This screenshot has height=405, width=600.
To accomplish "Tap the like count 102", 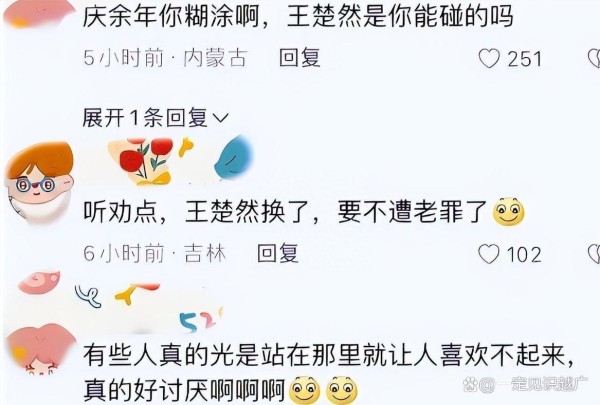I will [x=524, y=255].
